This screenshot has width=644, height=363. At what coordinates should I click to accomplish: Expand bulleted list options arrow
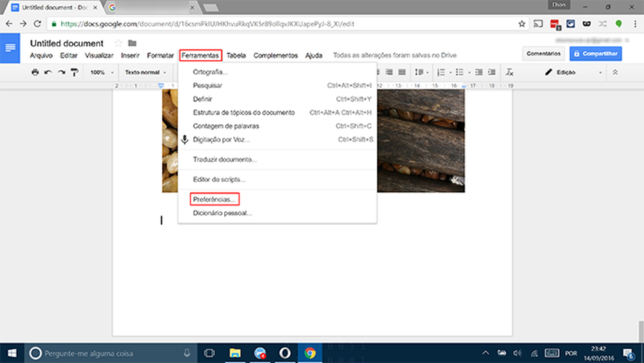coord(469,73)
